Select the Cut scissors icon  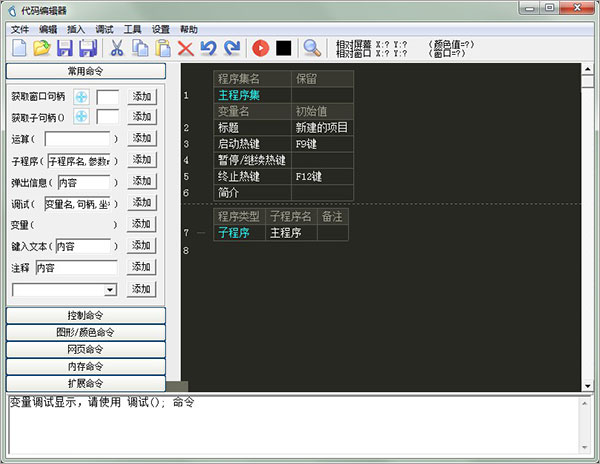coord(116,48)
